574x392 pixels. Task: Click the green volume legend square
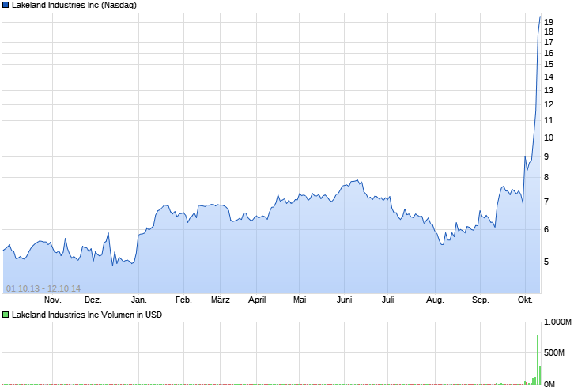[6, 315]
